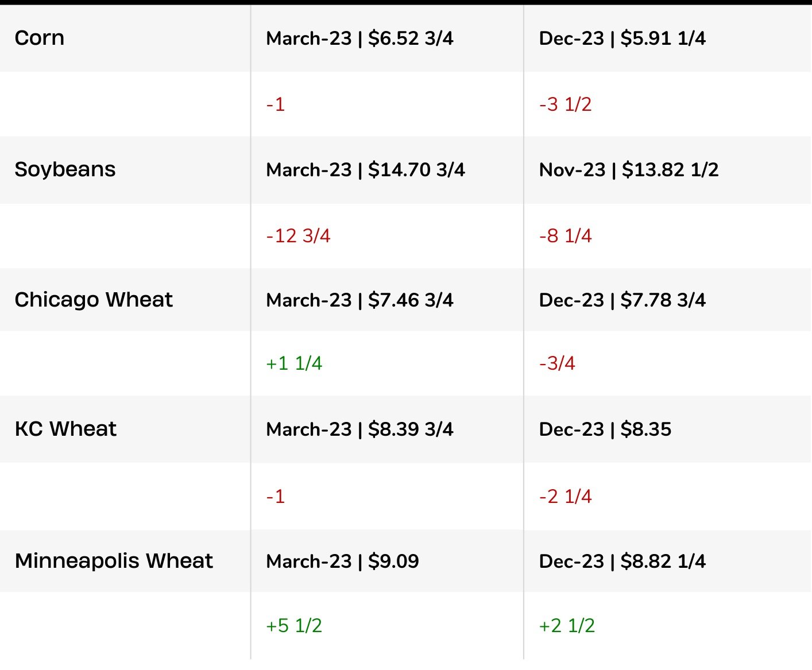
Task: Select the Corn commodity label
Action: click(40, 38)
